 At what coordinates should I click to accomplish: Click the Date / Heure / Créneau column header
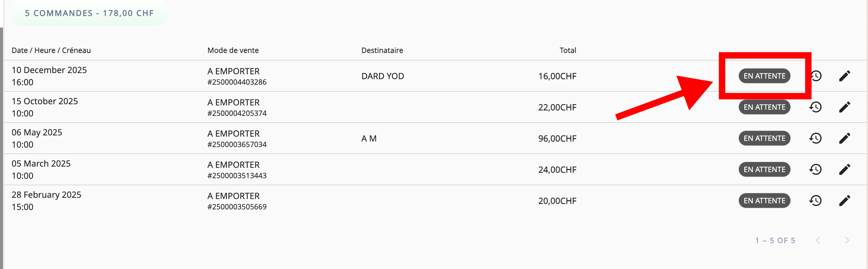[51, 50]
